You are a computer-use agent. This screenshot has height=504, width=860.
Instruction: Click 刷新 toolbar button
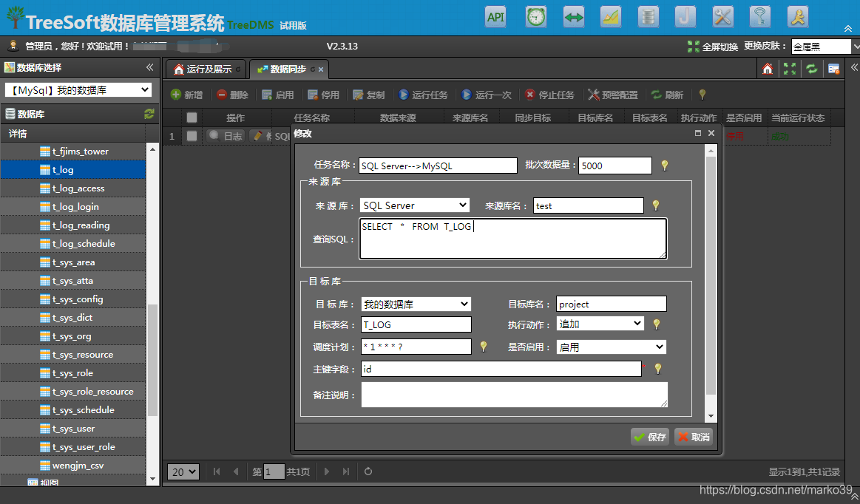click(x=667, y=95)
